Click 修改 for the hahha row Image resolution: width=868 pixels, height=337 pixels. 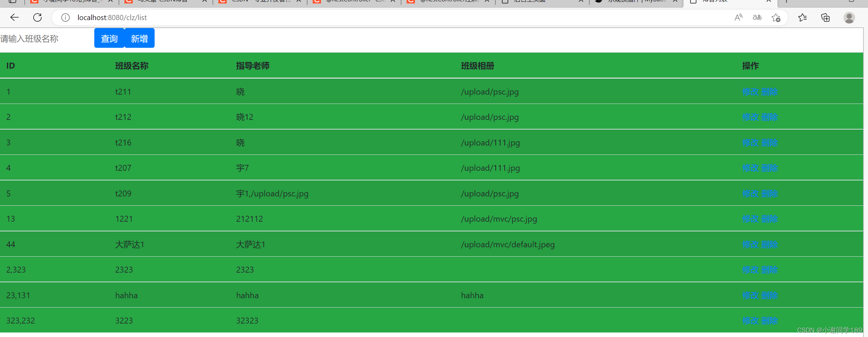pos(750,295)
